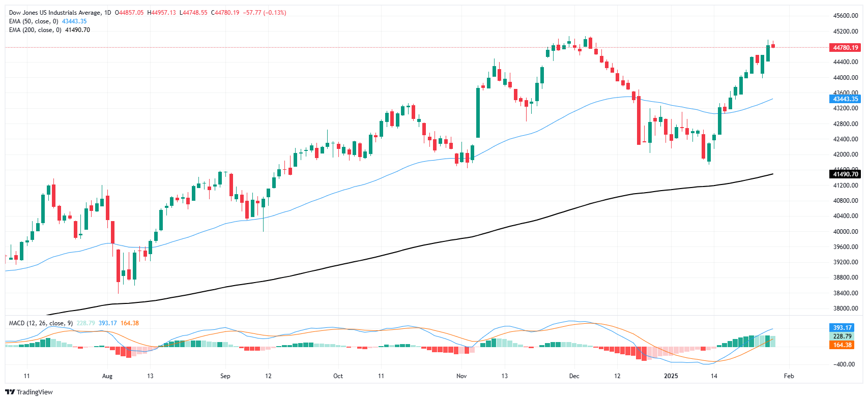Click the Dec date axis label
The width and height of the screenshot is (868, 401).
[x=574, y=376]
